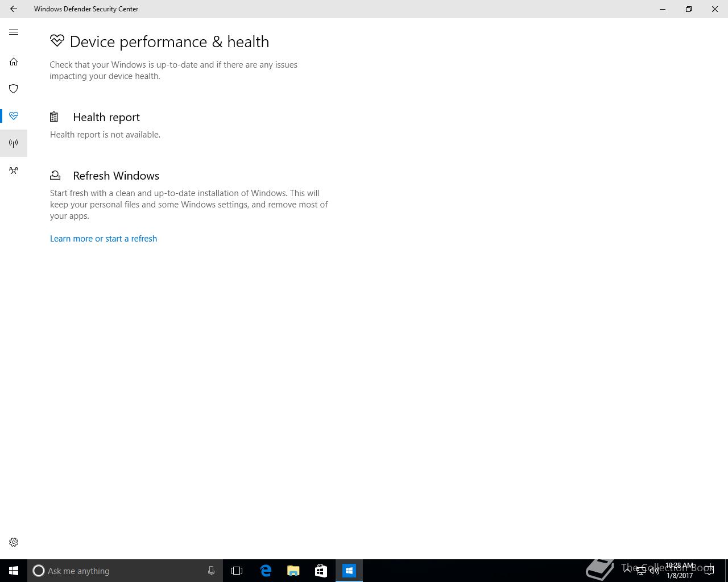This screenshot has height=582, width=728.
Task: Launch Microsoft Edge from taskbar
Action: tap(266, 571)
